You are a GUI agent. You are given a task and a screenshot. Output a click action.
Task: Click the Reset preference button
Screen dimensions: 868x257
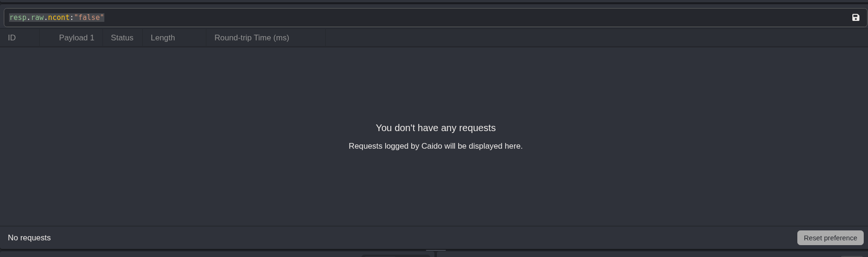(x=830, y=238)
